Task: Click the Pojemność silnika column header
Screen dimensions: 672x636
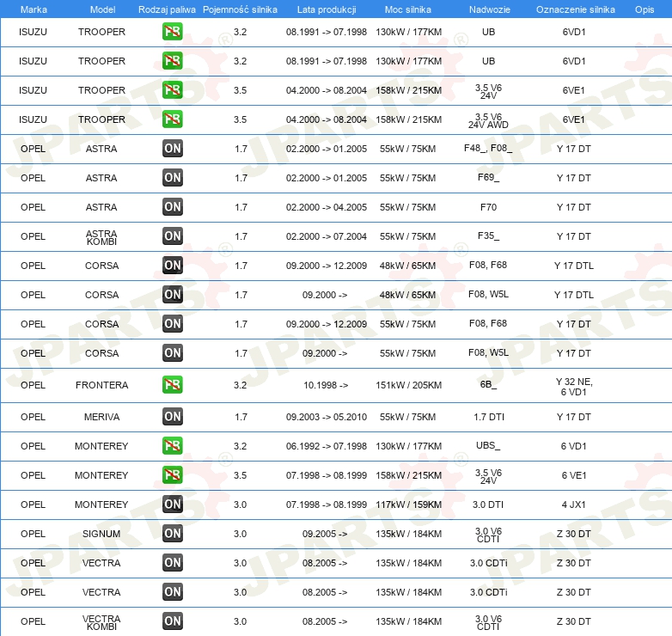Action: (x=240, y=9)
